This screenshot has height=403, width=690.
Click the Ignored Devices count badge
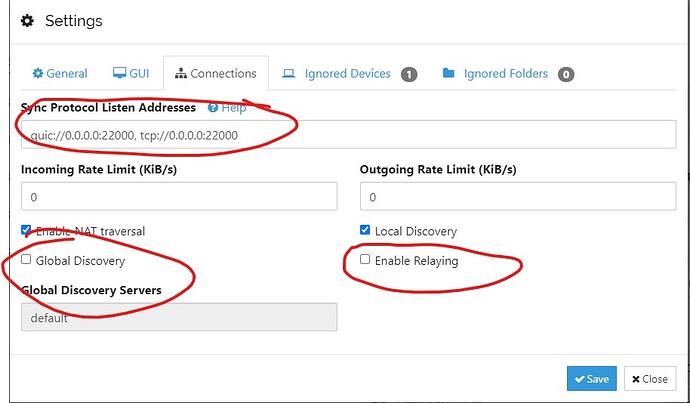[x=409, y=74]
